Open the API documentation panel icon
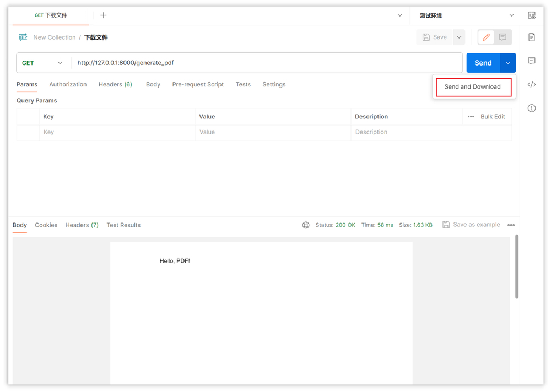 click(531, 37)
